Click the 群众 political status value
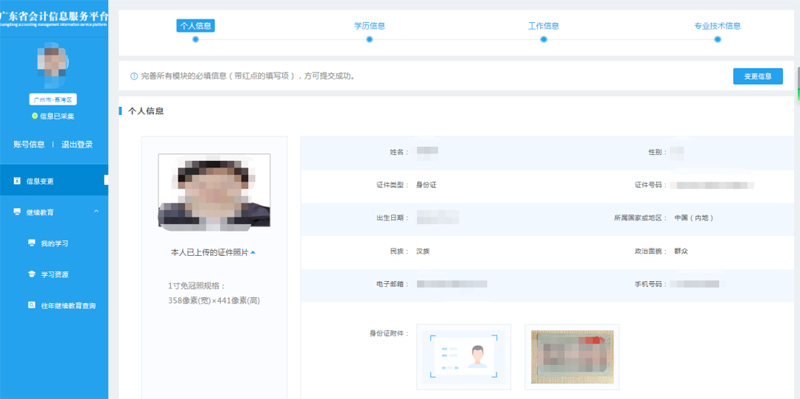800x399 pixels. click(x=681, y=251)
